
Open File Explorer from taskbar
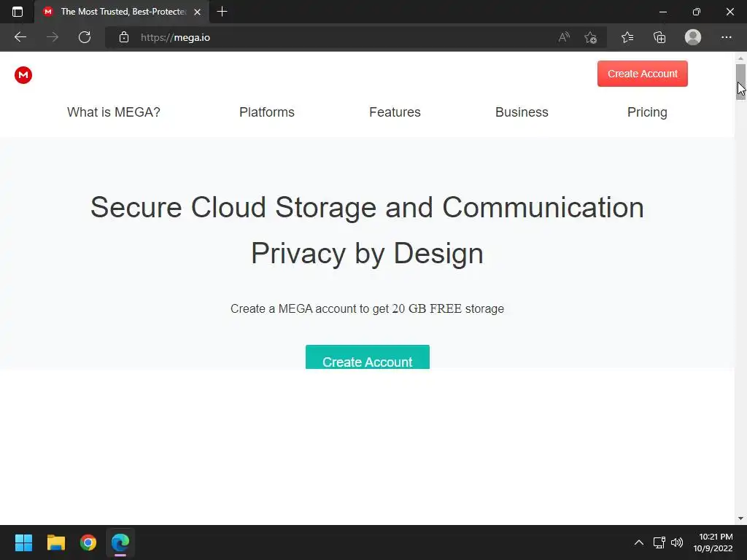tap(56, 542)
